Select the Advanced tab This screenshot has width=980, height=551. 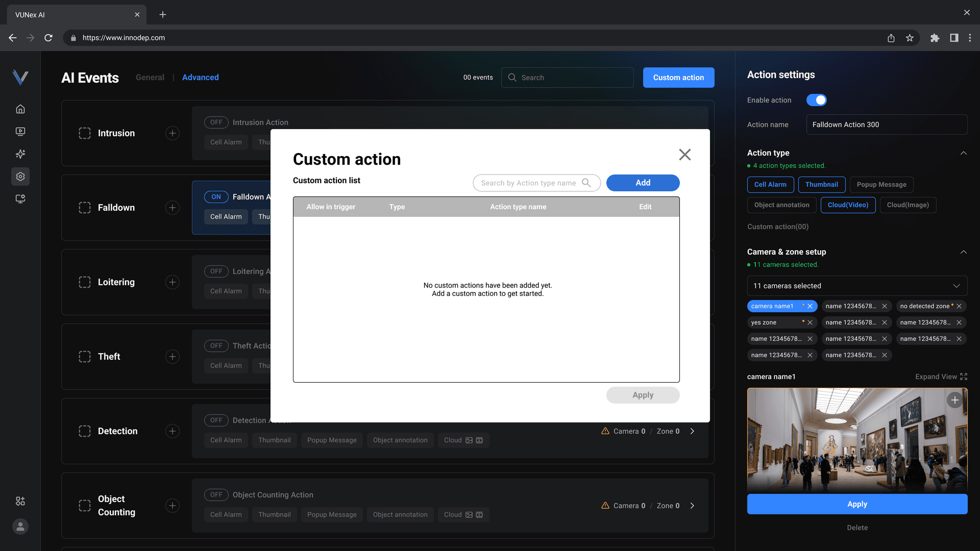200,78
